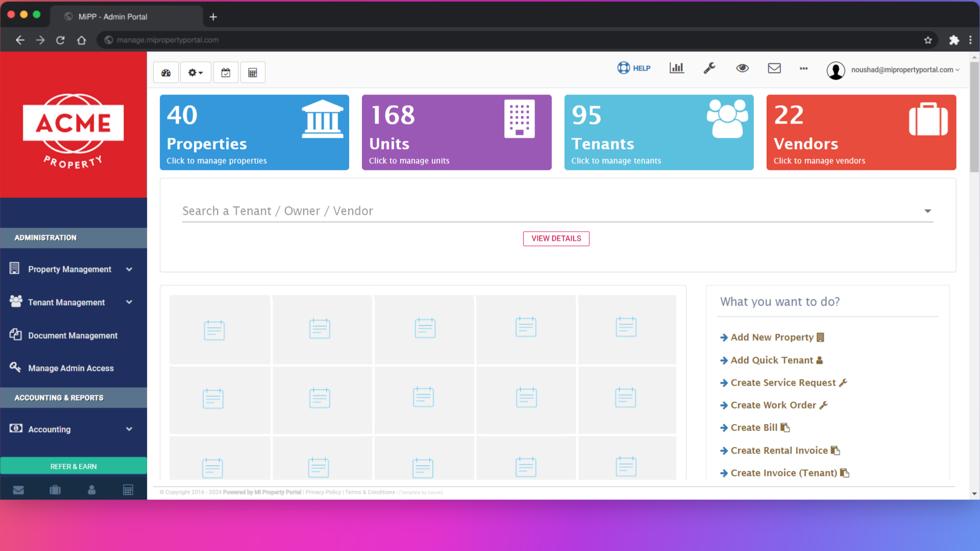Open the calculator icon in top toolbar
Viewport: 980px width, 551px height.
click(x=253, y=72)
